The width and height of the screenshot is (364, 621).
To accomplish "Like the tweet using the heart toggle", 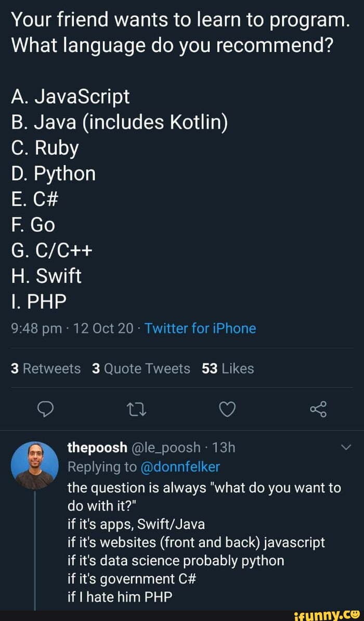I will click(227, 409).
